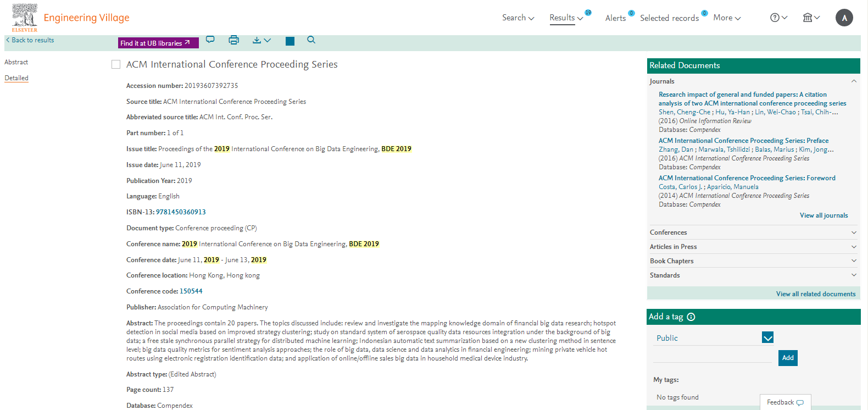Open 'ACM ICPS: Foreword' related document
This screenshot has width=868, height=410.
[x=747, y=178]
